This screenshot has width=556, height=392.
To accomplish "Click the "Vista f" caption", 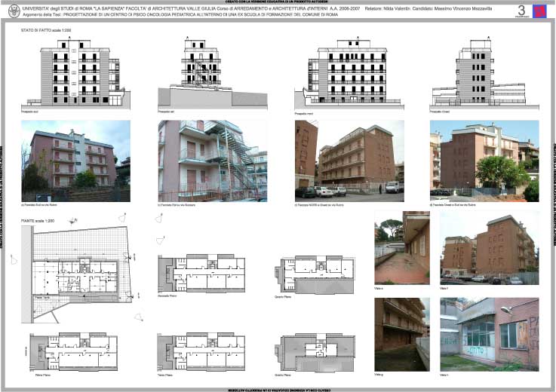I will [444, 289].
